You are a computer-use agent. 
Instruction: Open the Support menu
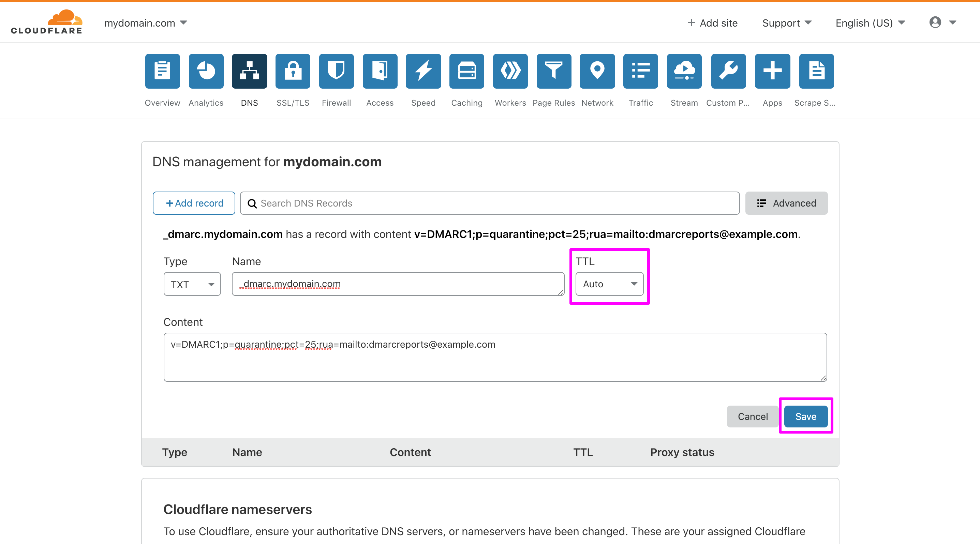click(x=786, y=23)
